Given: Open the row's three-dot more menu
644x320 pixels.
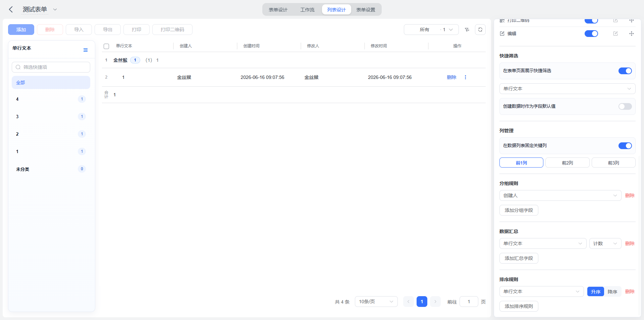Looking at the screenshot, I should 465,77.
